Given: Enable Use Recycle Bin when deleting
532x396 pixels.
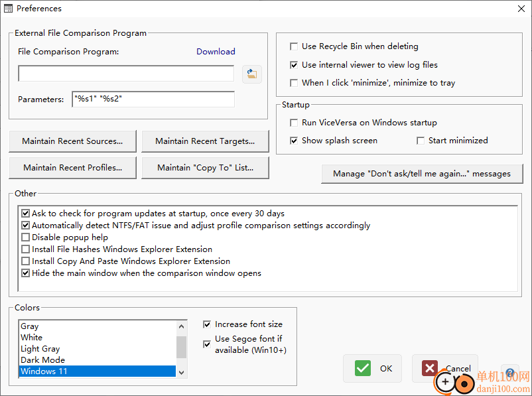Looking at the screenshot, I should click(294, 46).
